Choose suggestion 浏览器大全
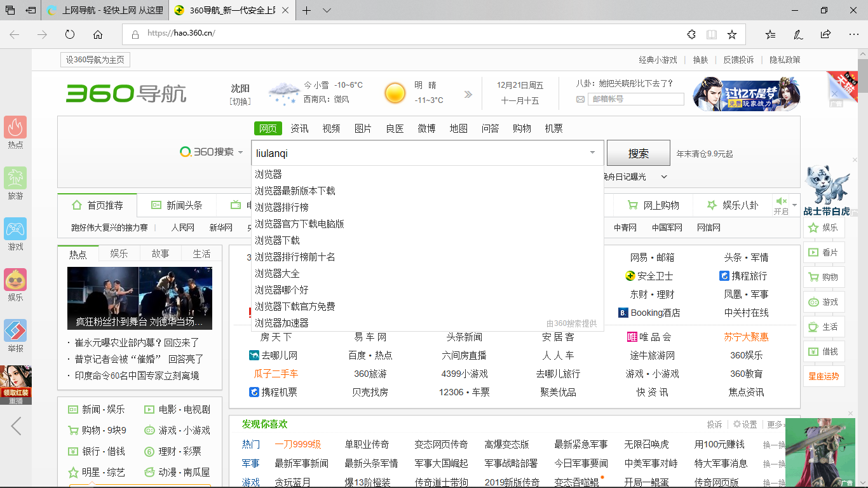This screenshot has width=868, height=488. coord(427,273)
